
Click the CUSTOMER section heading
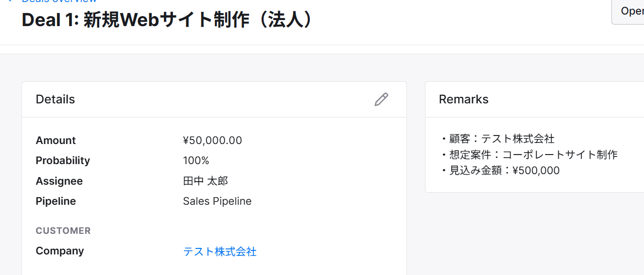coord(63,231)
